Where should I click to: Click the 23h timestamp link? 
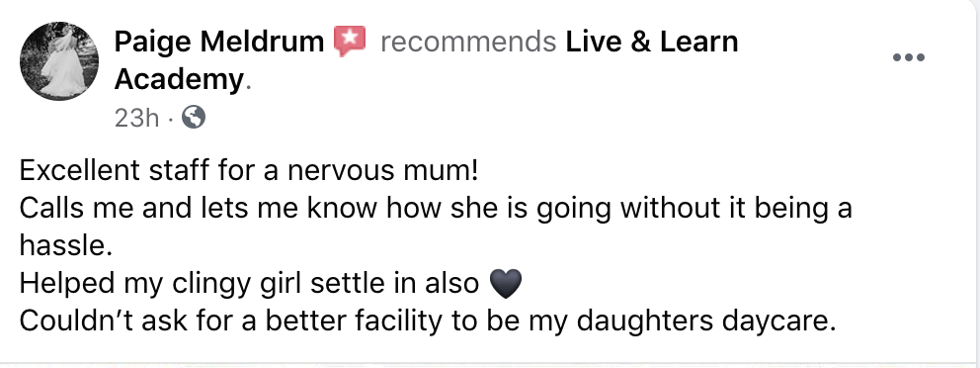[x=137, y=118]
